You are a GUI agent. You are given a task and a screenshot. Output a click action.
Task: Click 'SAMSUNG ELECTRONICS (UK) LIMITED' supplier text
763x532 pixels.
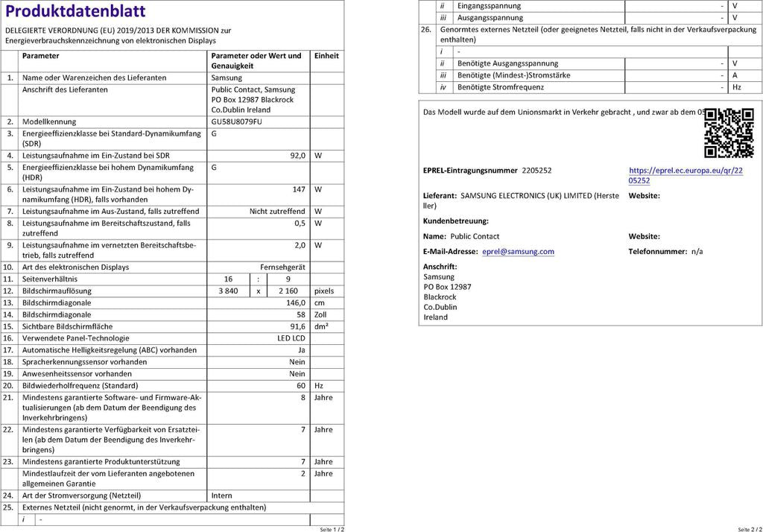[526, 196]
